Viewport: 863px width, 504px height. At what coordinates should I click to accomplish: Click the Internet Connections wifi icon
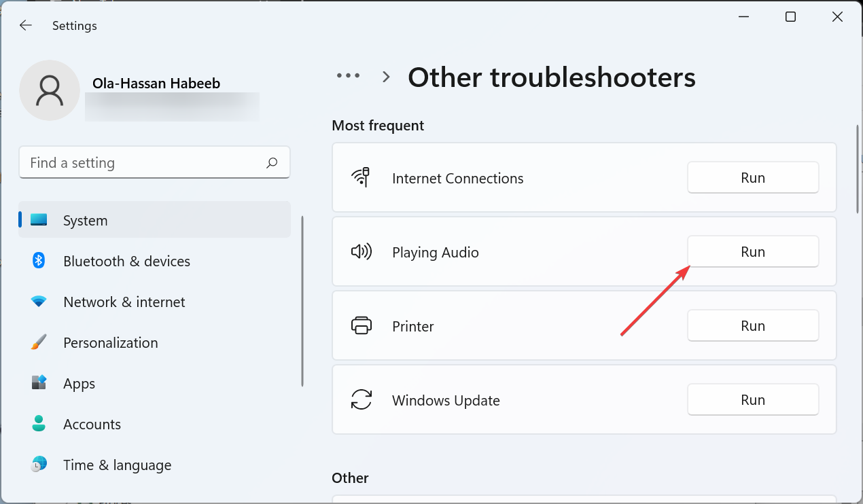point(361,178)
